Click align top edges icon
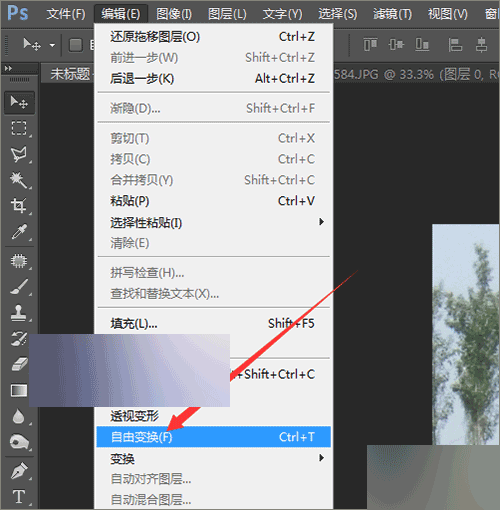Image resolution: width=500 pixels, height=510 pixels. click(370, 44)
